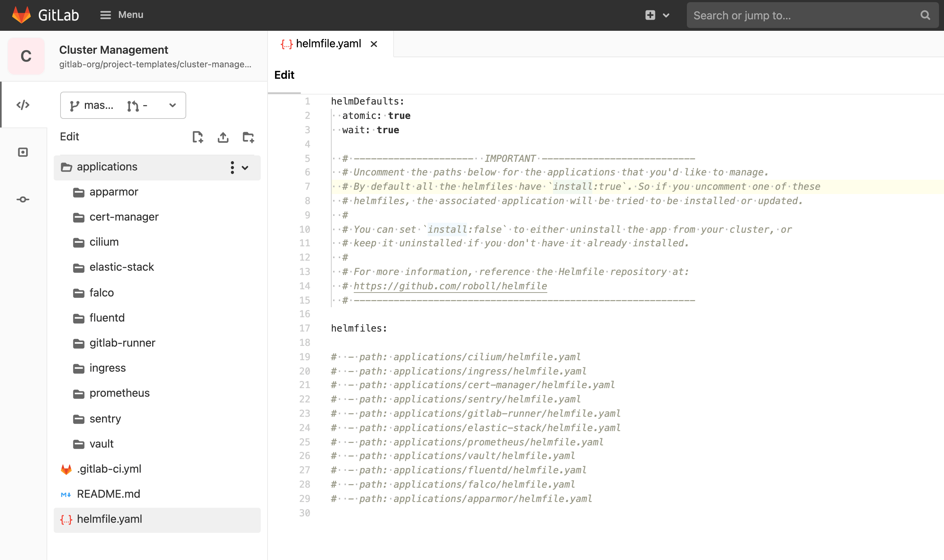Switch to the Edit tab above the editor
The width and height of the screenshot is (944, 560).
pos(284,75)
